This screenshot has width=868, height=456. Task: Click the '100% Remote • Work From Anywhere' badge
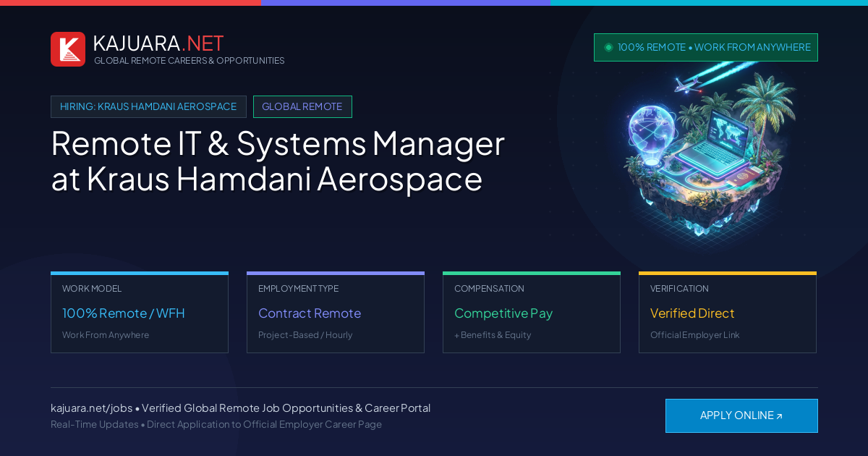706,47
